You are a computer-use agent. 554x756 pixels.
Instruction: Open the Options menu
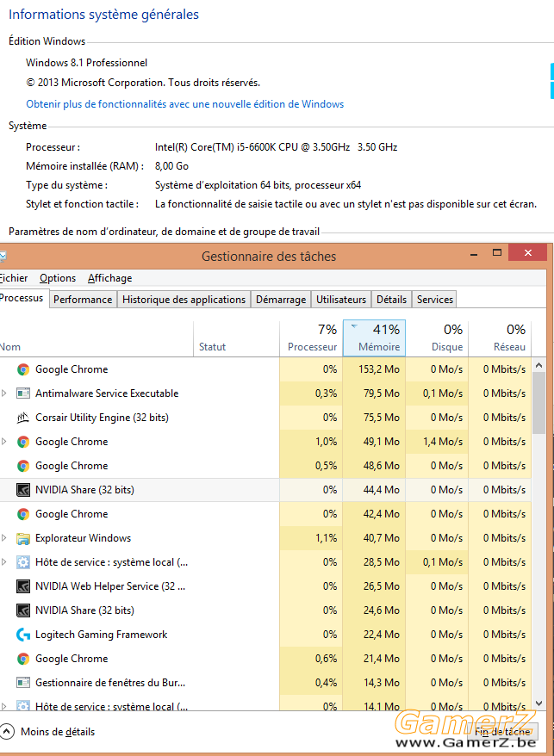(58, 278)
